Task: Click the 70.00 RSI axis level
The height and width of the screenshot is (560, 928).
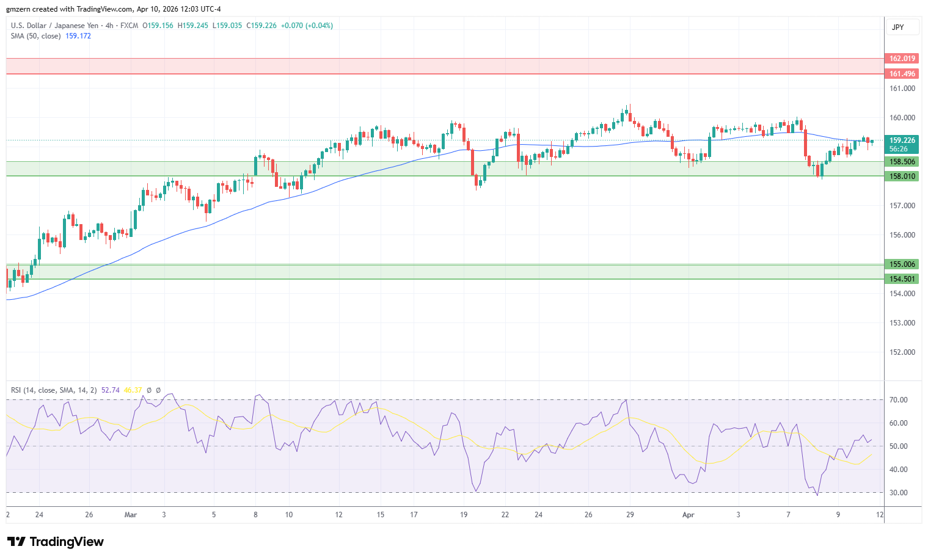Action: click(x=899, y=400)
